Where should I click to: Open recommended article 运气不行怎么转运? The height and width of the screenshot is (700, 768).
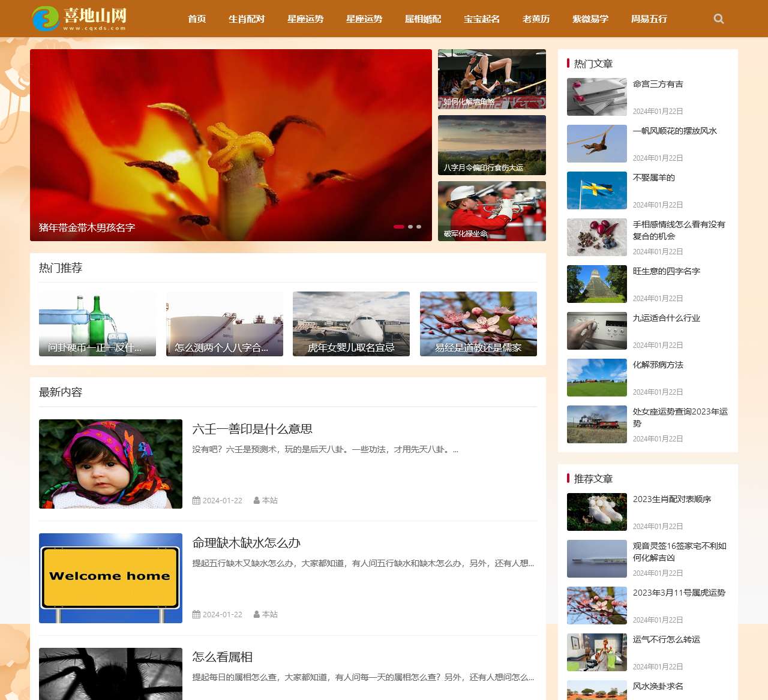tap(667, 639)
